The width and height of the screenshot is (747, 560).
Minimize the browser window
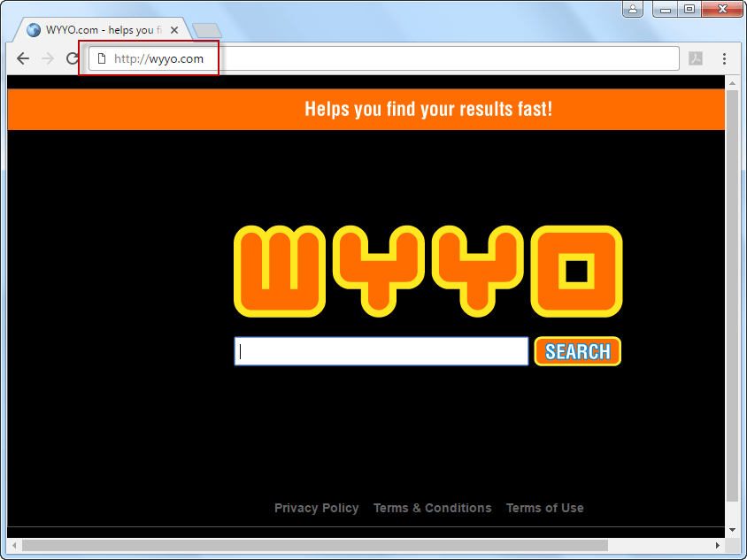pos(666,9)
